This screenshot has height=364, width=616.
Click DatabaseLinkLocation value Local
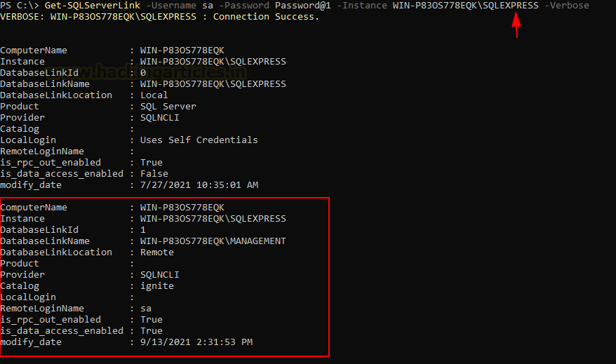tap(154, 95)
